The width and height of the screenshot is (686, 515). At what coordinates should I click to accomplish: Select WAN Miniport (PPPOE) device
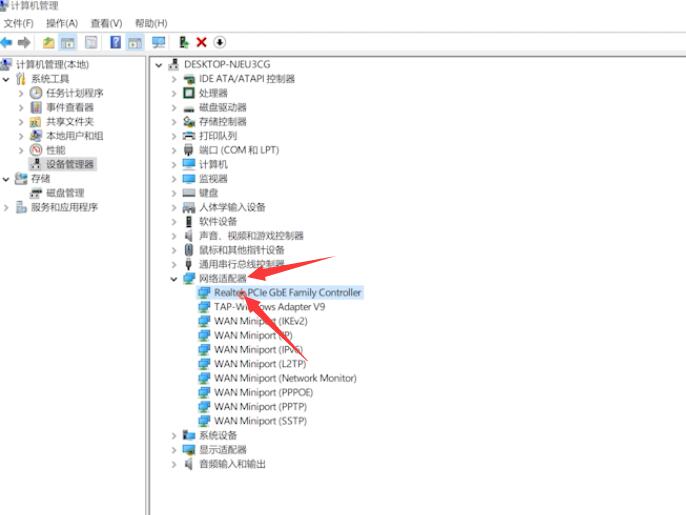tap(263, 392)
